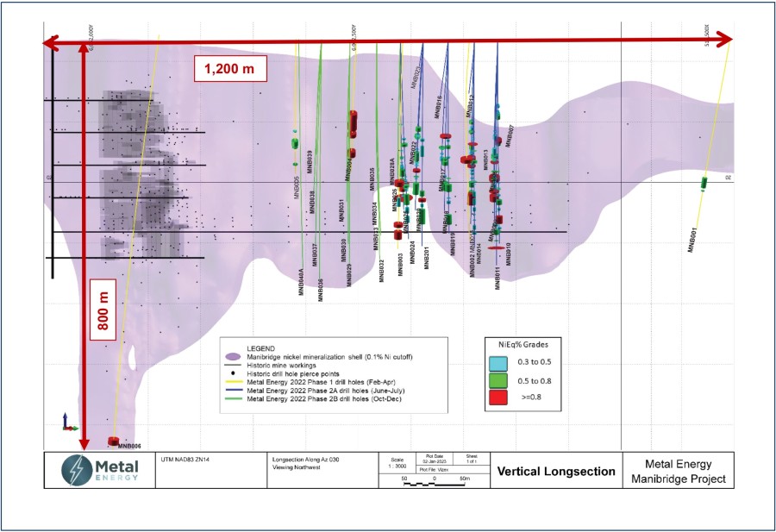The width and height of the screenshot is (776, 532).
Task: Click the MNB013 drill hole label
Action: click(486, 160)
